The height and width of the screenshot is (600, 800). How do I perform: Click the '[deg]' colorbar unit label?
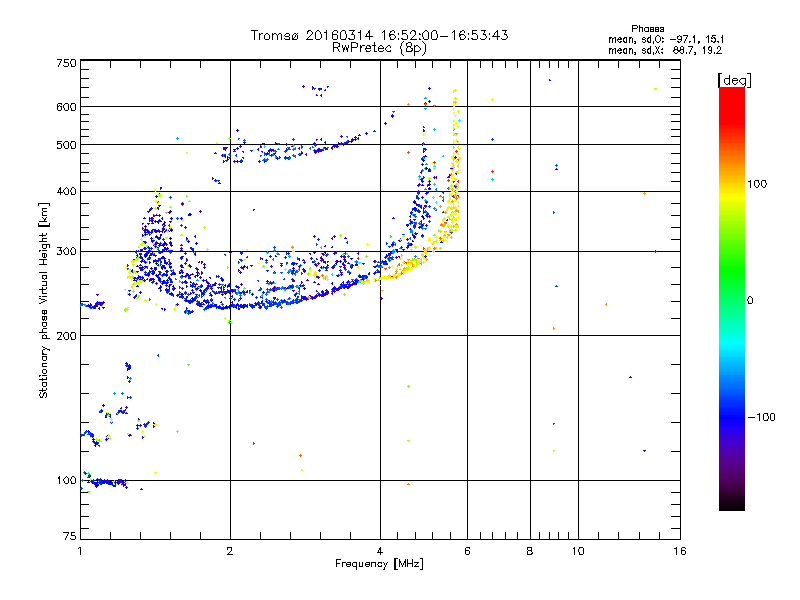(x=734, y=80)
